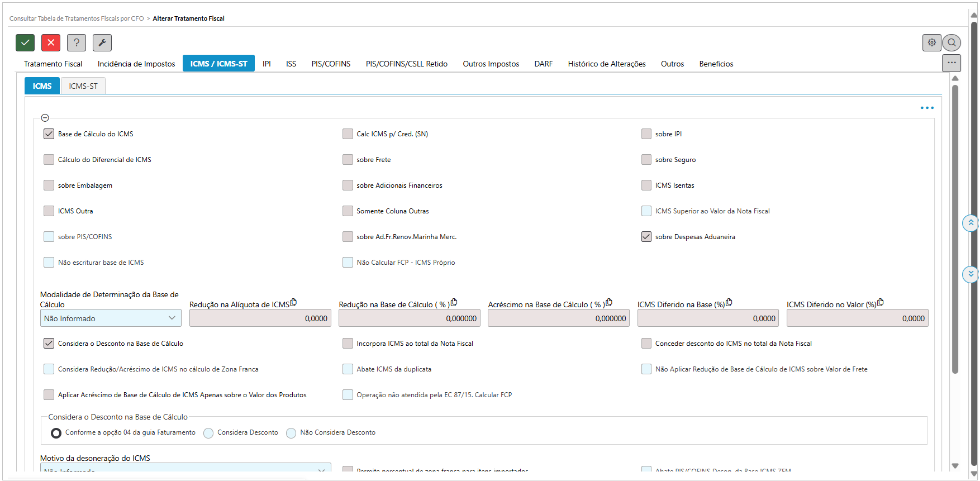The image size is (980, 481).
Task: Toggle the sobre Despesas Aduaneira checkbox
Action: coord(646,237)
